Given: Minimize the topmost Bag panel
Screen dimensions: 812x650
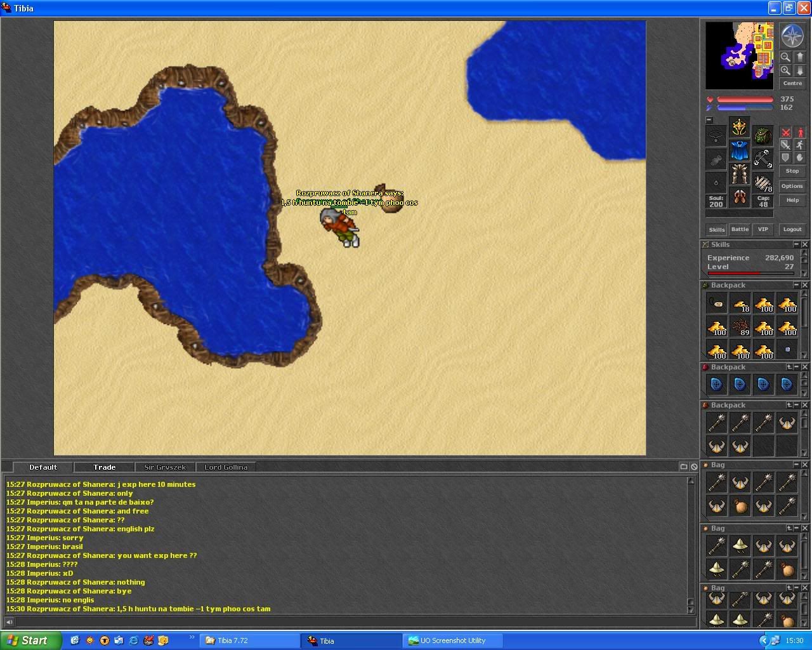Looking at the screenshot, I should [x=796, y=465].
